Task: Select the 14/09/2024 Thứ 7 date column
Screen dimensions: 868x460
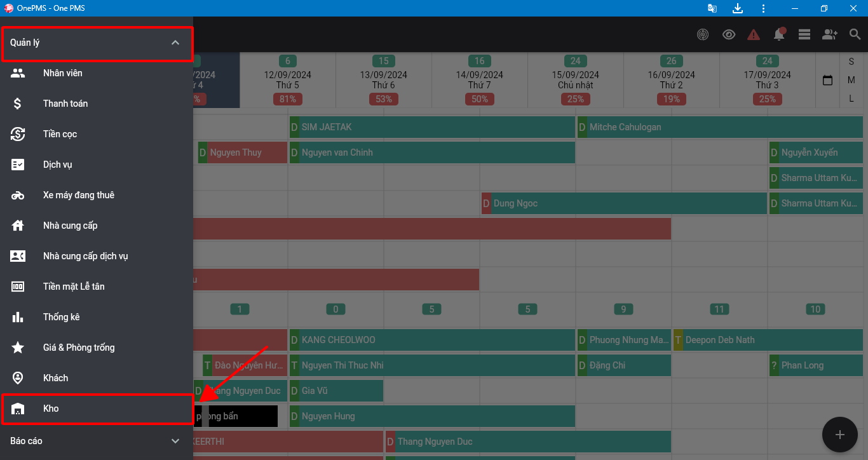Action: coord(480,80)
